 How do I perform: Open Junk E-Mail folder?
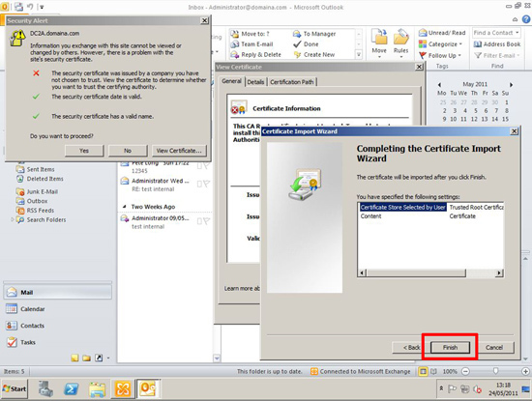[x=37, y=191]
